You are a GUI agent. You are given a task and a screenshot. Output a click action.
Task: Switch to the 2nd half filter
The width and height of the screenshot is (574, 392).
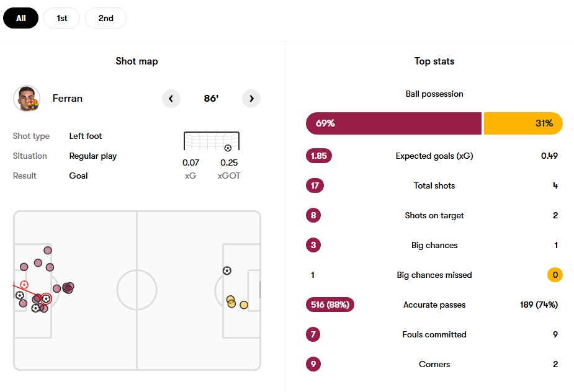tap(105, 18)
